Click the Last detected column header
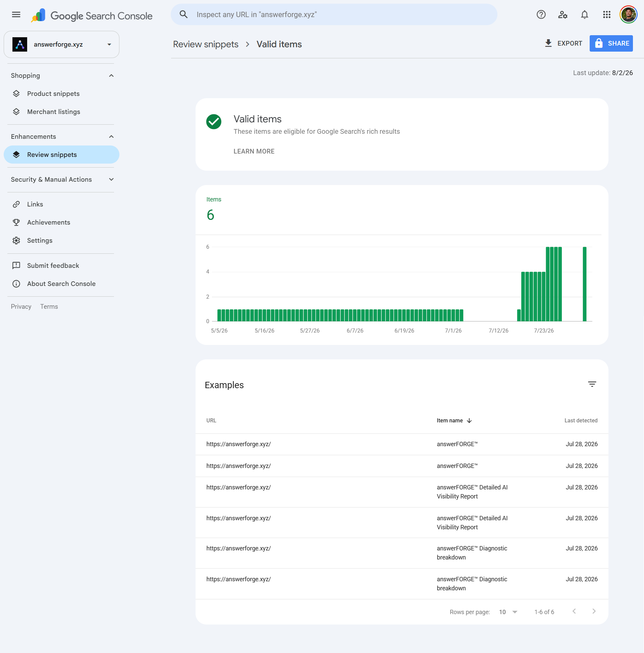The height and width of the screenshot is (653, 644). 581,421
